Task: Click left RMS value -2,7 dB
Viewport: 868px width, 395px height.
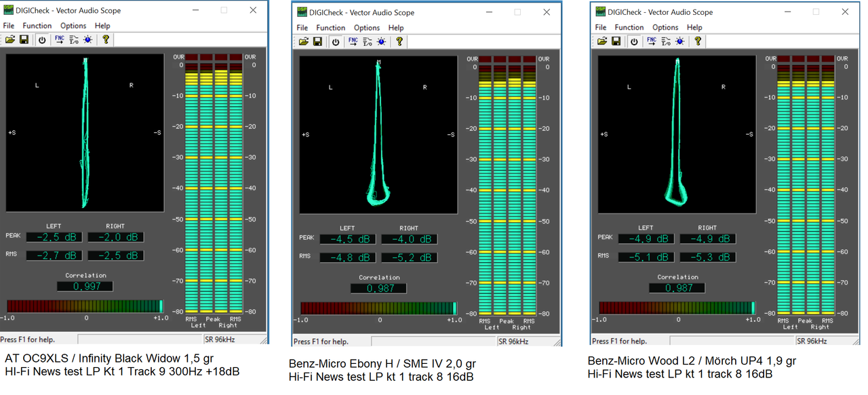Action: coord(54,255)
